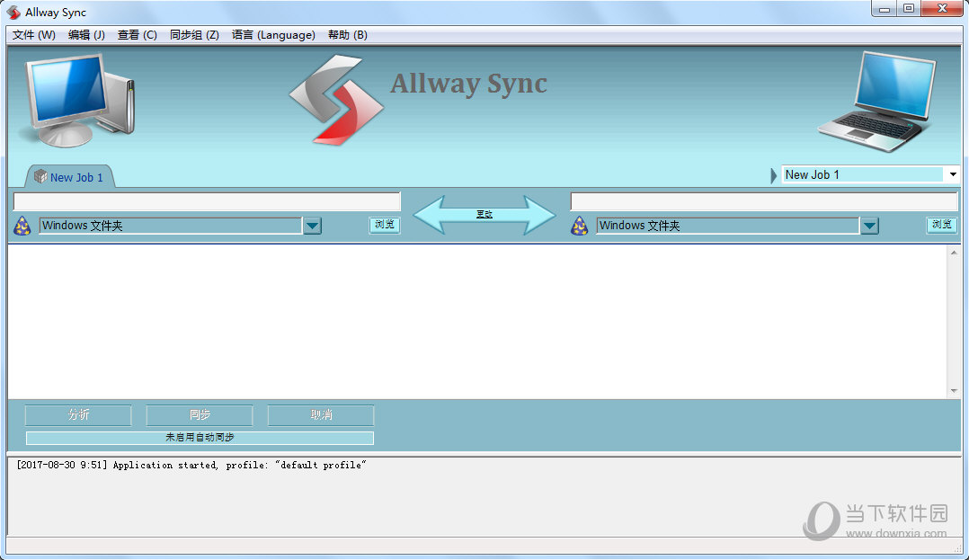The height and width of the screenshot is (560, 969).
Task: Select the New Job 1 tab
Action: pos(76,177)
